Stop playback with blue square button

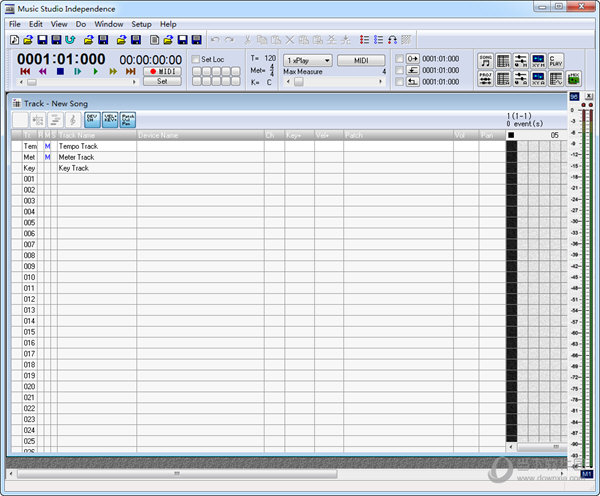pyautogui.click(x=60, y=71)
